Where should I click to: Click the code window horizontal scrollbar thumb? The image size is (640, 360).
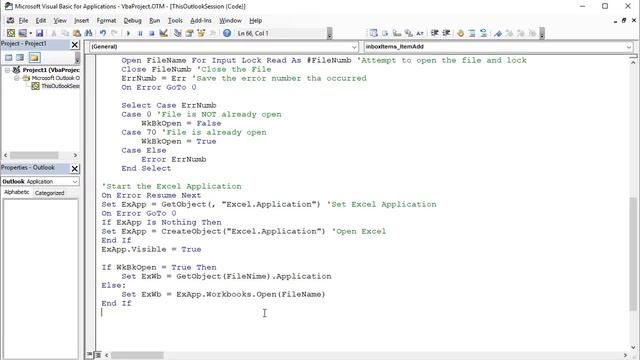(137, 355)
